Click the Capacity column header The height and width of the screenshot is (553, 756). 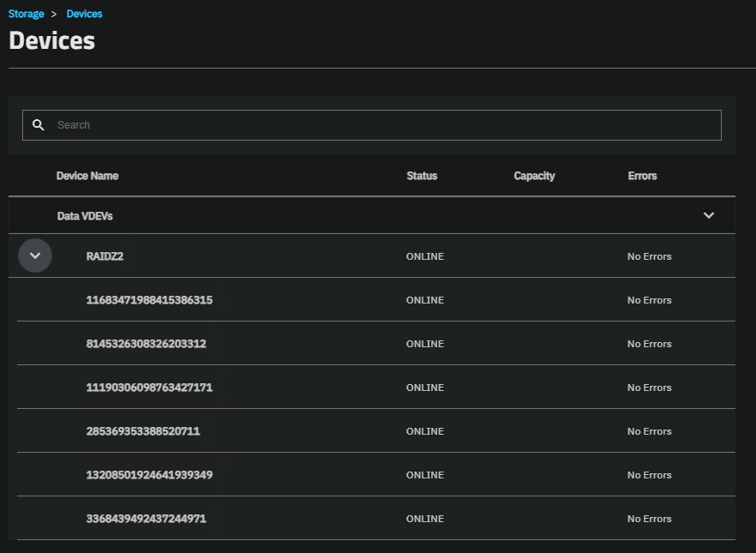pos(534,176)
